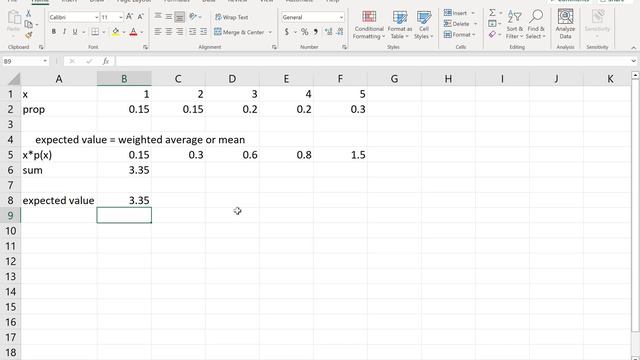
Task: Copy selection using the Copy icon
Action: point(28,24)
